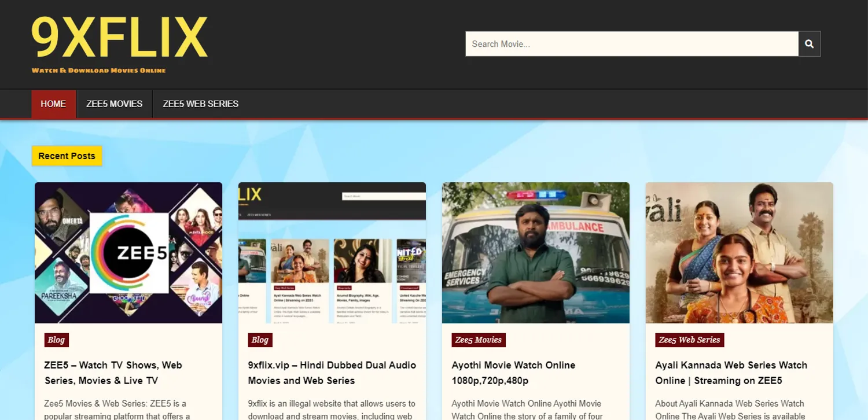Image resolution: width=868 pixels, height=420 pixels.
Task: Open the Ayali web series poster thumbnail
Action: coord(740,253)
